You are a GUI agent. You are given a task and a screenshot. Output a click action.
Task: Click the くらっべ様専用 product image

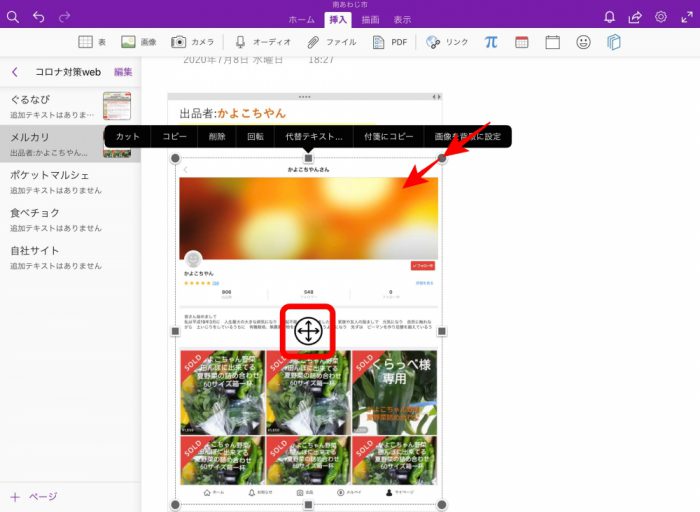[394, 392]
